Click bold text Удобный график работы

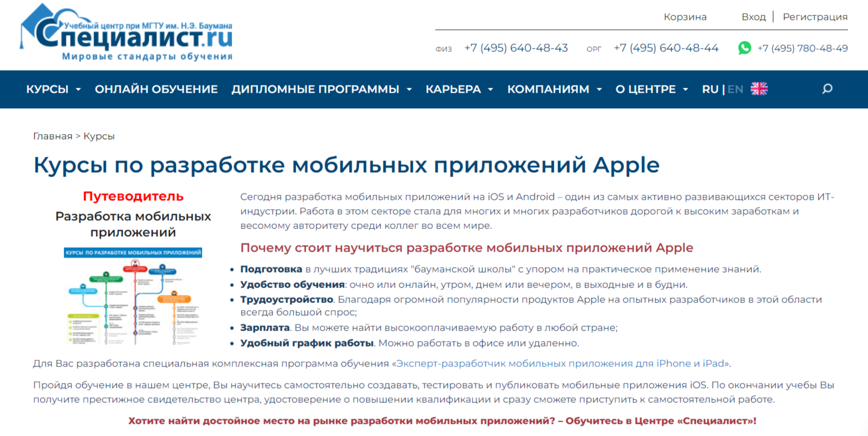(307, 343)
